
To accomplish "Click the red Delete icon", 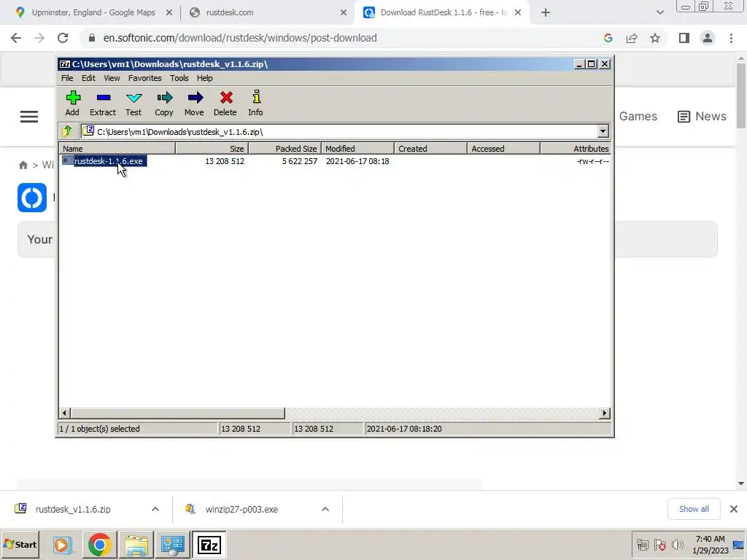I will pyautogui.click(x=225, y=103).
